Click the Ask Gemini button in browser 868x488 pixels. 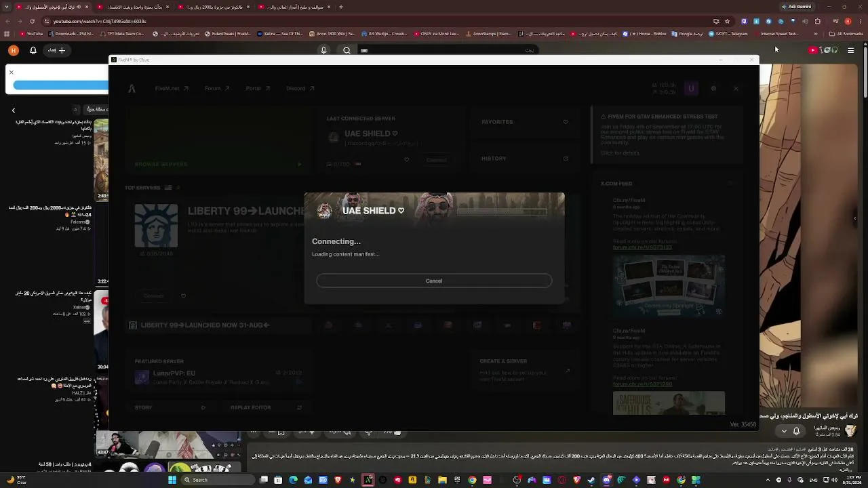[796, 7]
